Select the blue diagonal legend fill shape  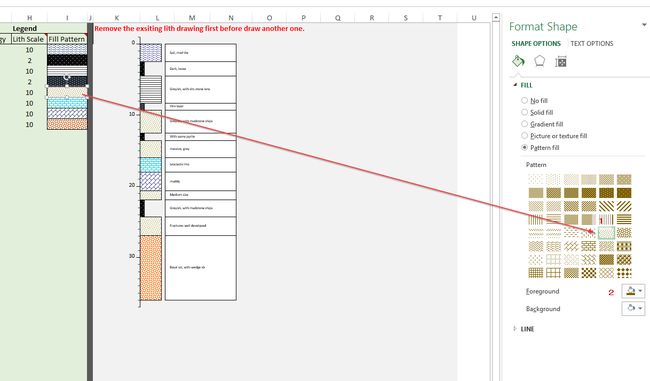pyautogui.click(x=67, y=113)
